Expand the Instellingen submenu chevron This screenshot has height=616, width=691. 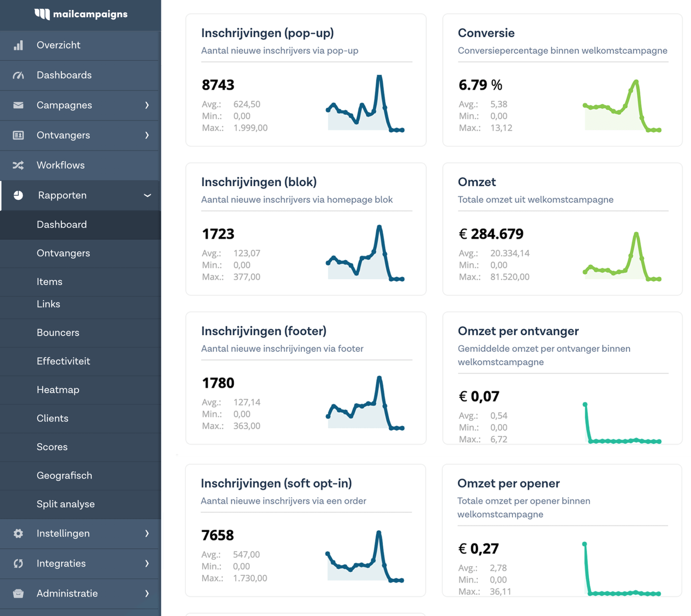pos(147,533)
